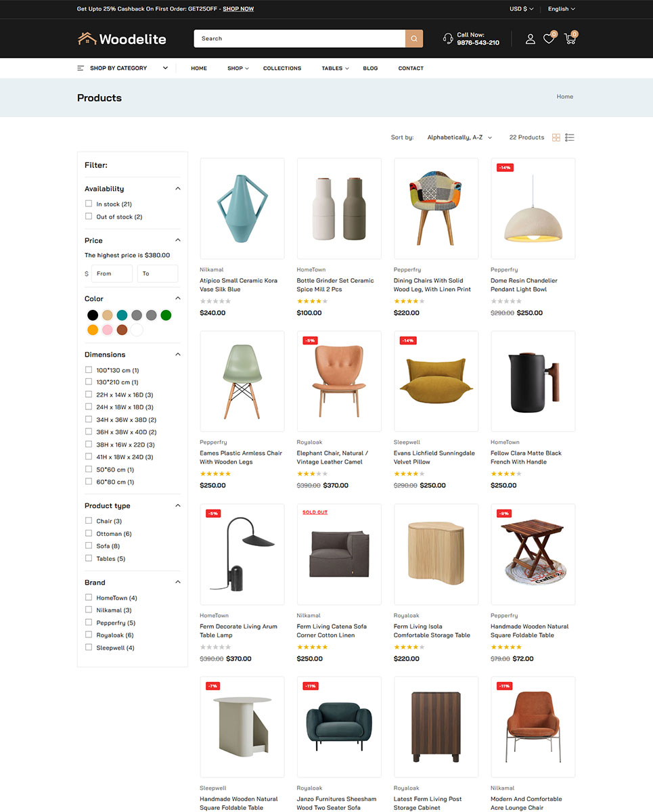Open the Collections menu item
This screenshot has width=653, height=812.
coord(282,68)
